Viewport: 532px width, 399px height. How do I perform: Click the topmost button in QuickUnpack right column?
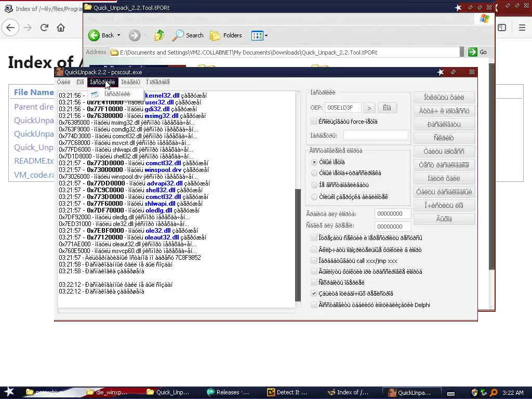click(x=444, y=97)
